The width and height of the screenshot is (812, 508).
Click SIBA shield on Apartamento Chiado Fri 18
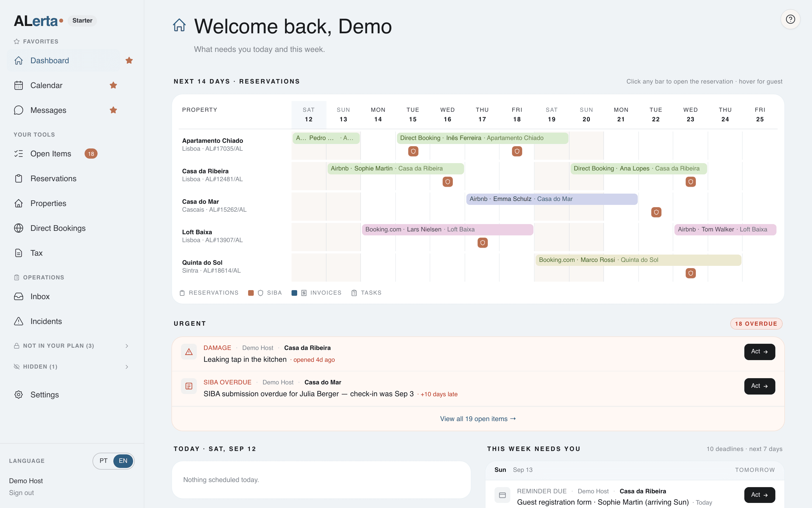(517, 151)
